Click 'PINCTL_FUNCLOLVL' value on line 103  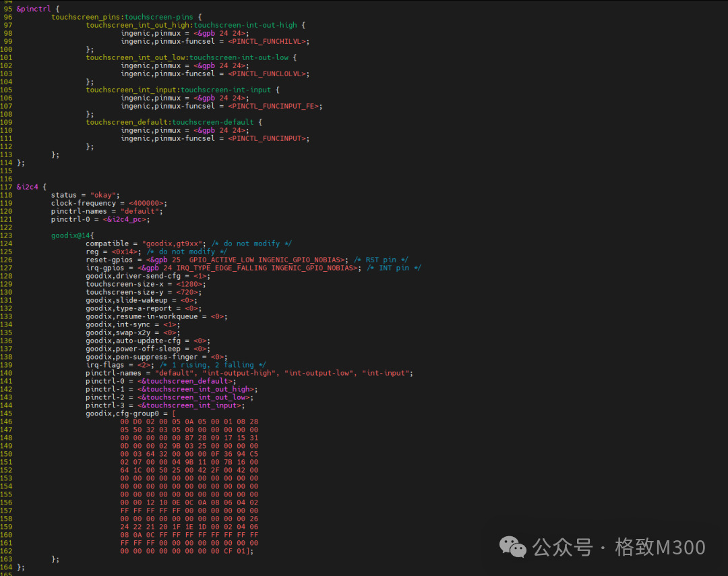tap(267, 74)
